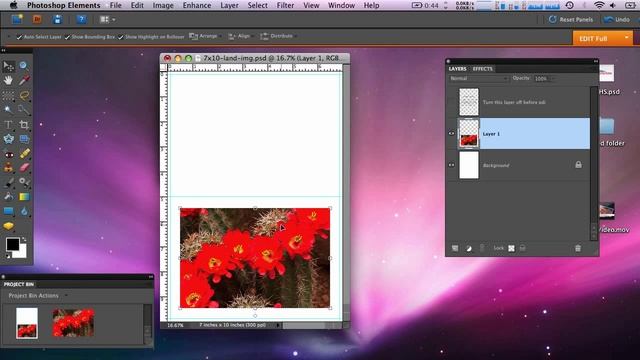Select the Zoom tool

tap(24, 65)
